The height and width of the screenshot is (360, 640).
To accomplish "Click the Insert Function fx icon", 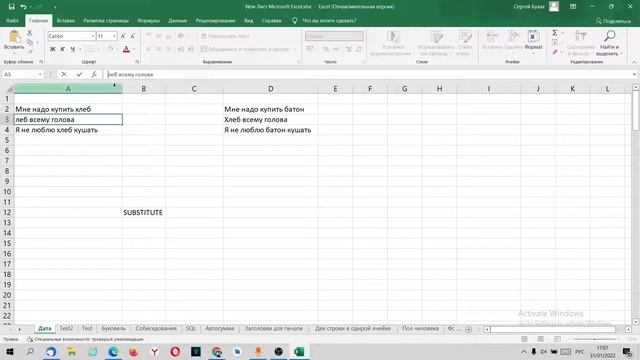I will tap(94, 74).
